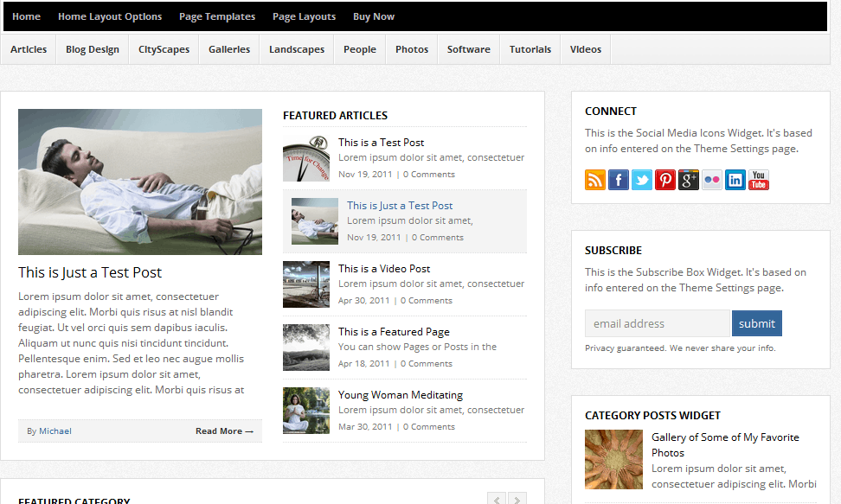Viewport: 841px width, 504px height.
Task: Select the Tutorials category
Action: tap(530, 49)
